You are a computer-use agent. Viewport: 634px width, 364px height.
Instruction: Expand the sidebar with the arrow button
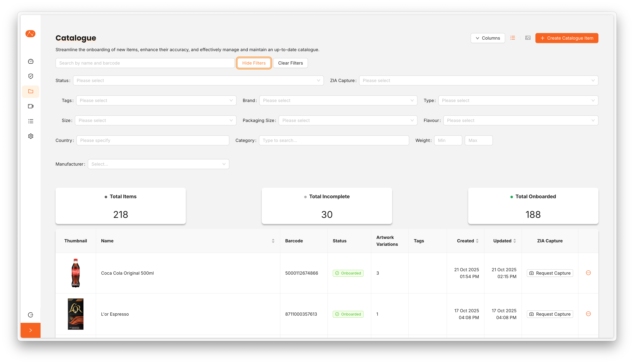(x=31, y=330)
